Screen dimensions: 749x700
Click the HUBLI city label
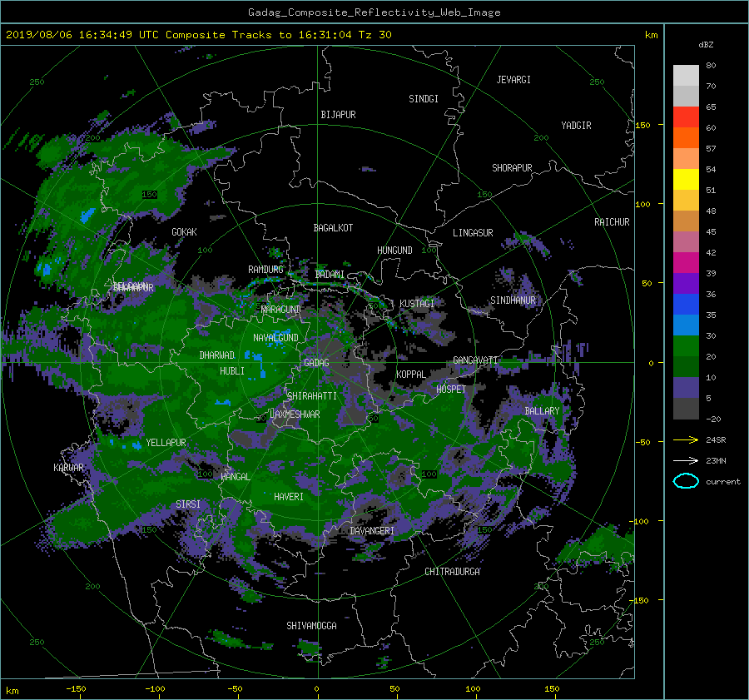pos(232,370)
